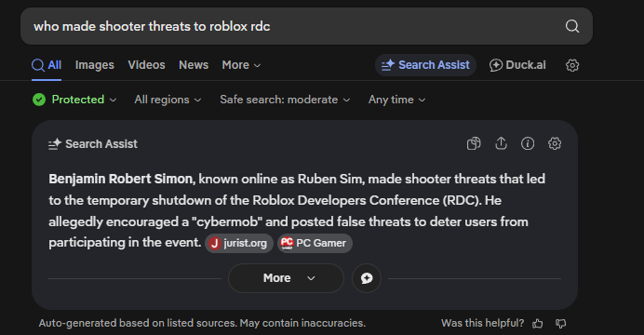
Task: Share the Search Assist answer
Action: coord(501,143)
